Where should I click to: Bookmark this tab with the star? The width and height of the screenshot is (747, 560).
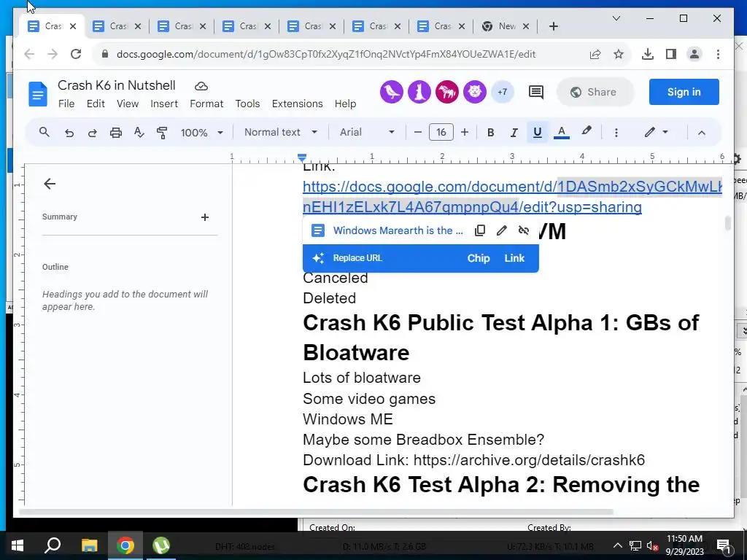coord(619,54)
